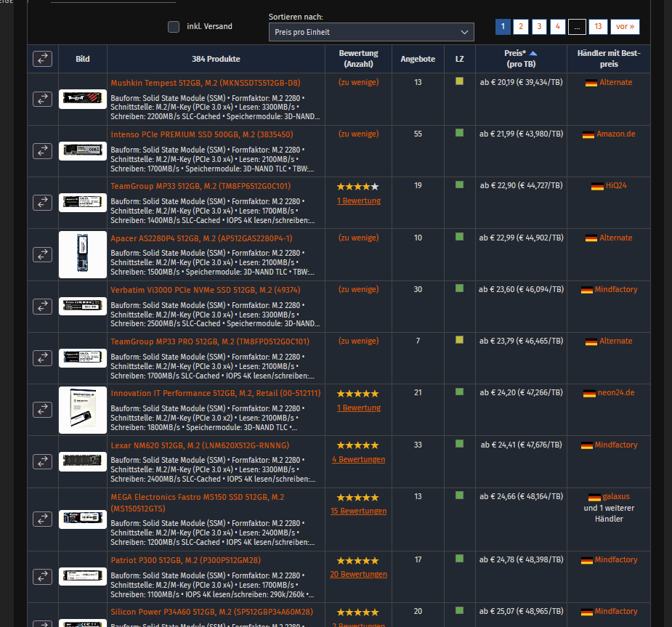Click the Händler mit Bestpreis column header
This screenshot has height=627, width=672.
(609, 59)
